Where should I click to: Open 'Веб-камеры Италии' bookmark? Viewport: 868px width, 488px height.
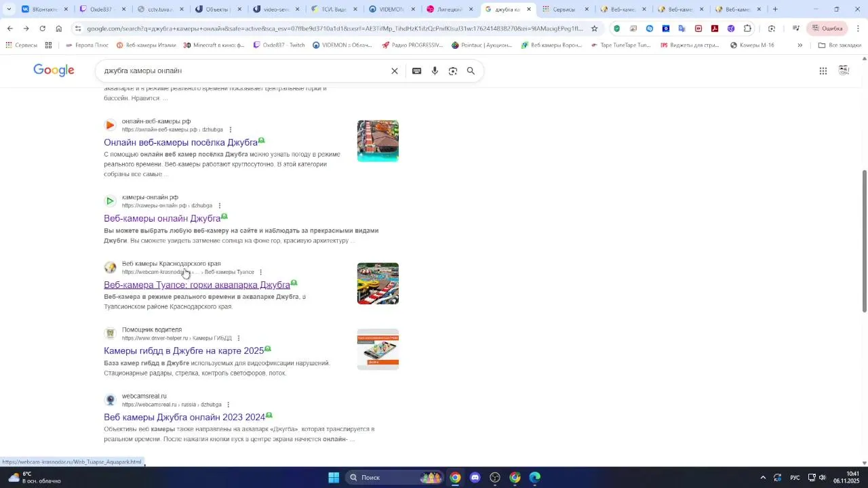click(146, 45)
